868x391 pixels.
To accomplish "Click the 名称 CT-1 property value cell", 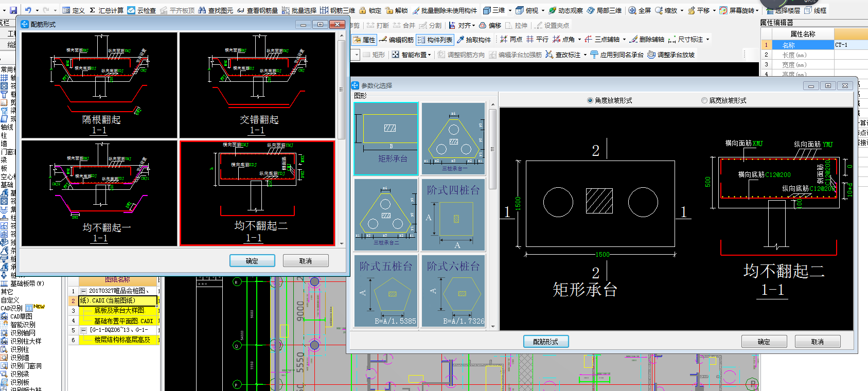I will pyautogui.click(x=851, y=45).
